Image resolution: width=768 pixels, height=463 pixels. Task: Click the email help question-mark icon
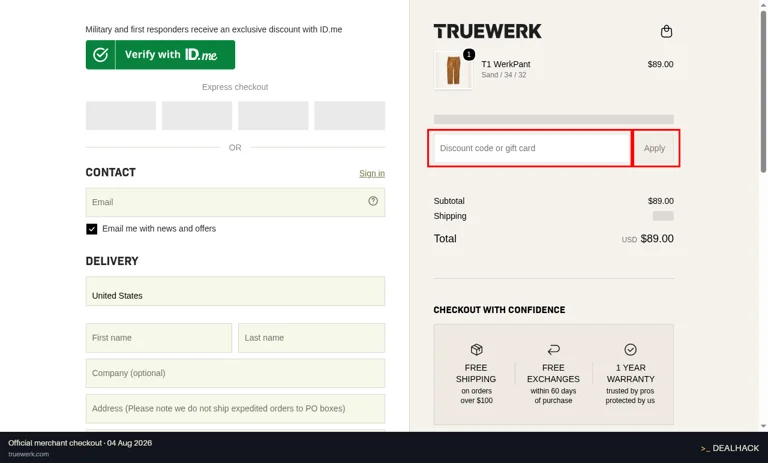tap(373, 201)
